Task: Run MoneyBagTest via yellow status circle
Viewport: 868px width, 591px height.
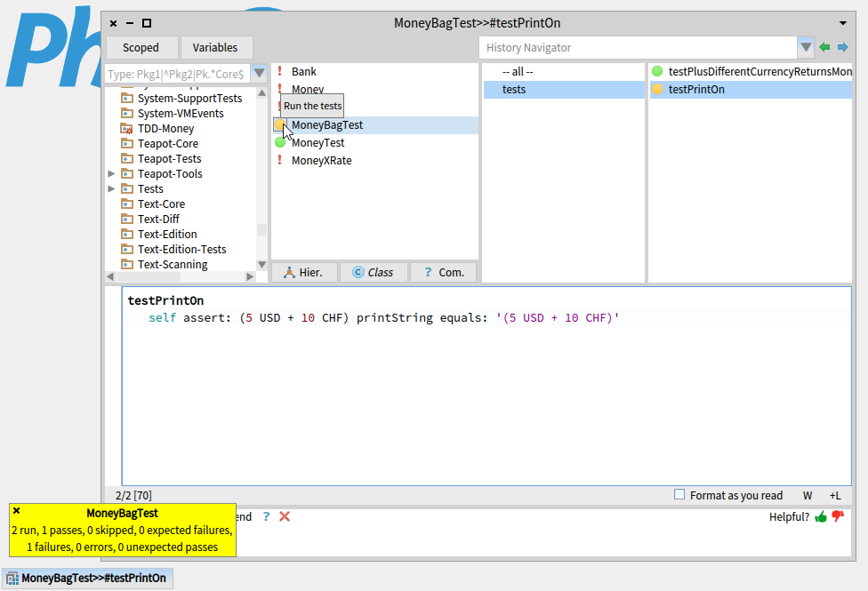Action: click(280, 125)
